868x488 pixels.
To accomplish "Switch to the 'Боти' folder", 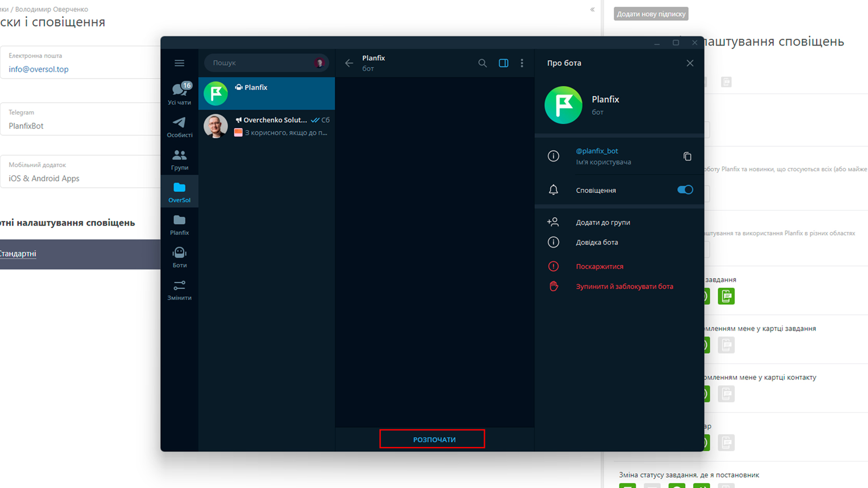I will (179, 257).
